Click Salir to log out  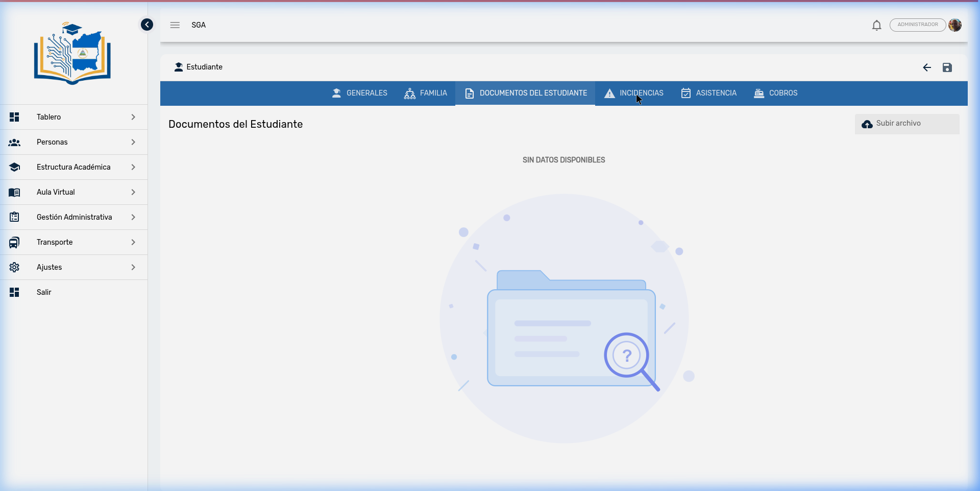point(44,292)
